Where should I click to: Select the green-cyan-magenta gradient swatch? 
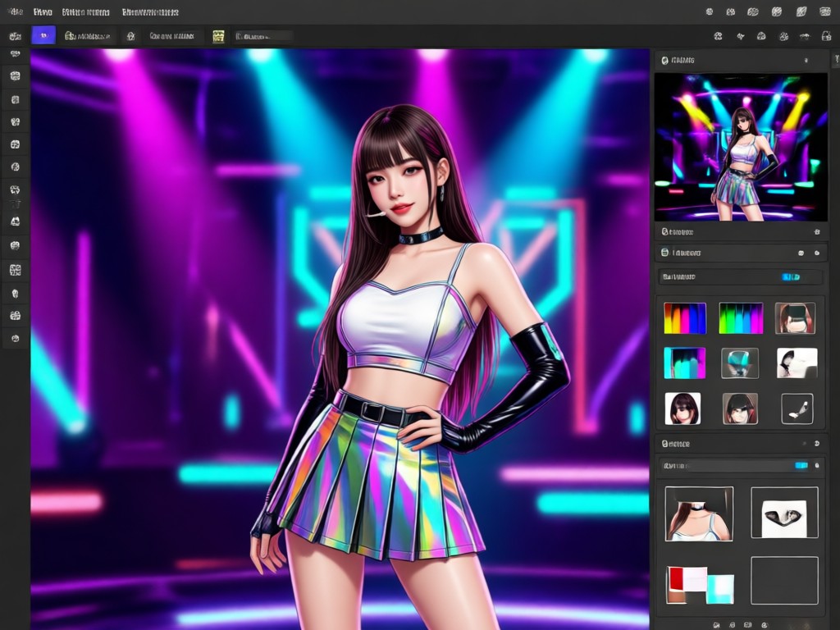point(741,318)
